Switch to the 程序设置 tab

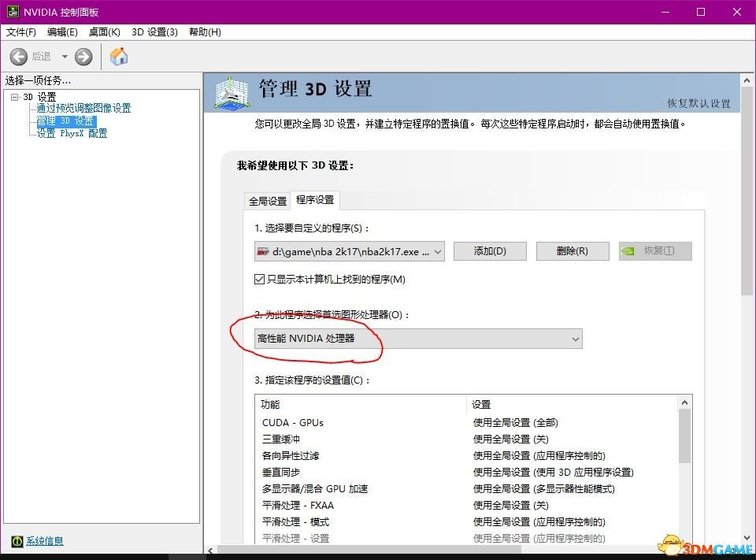coord(315,200)
